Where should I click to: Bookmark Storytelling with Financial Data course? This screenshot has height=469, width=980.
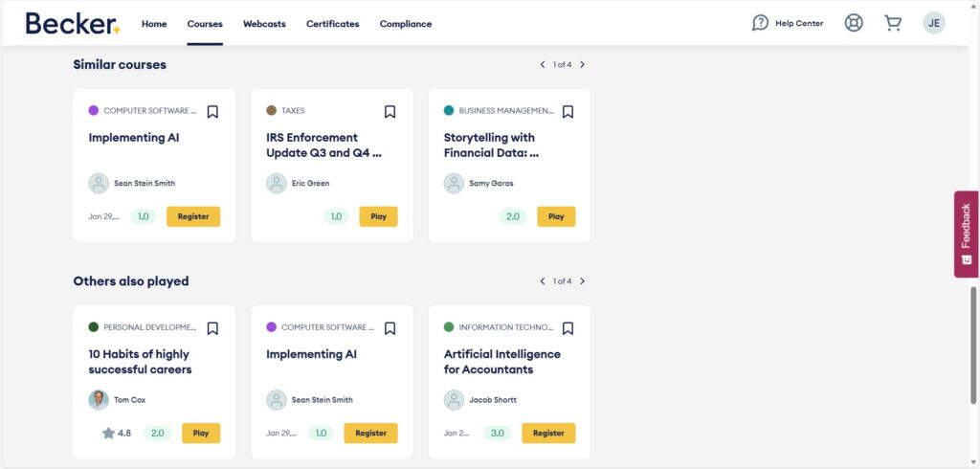coord(568,111)
